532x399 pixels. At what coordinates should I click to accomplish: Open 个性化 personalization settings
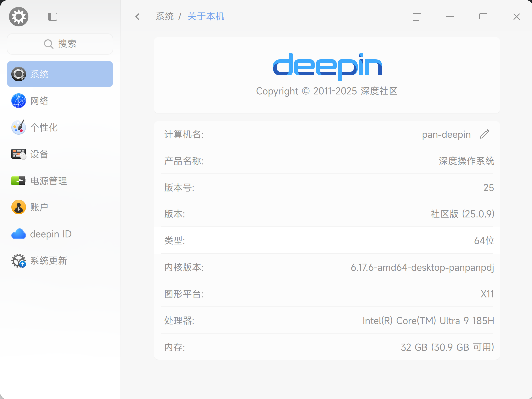point(60,127)
